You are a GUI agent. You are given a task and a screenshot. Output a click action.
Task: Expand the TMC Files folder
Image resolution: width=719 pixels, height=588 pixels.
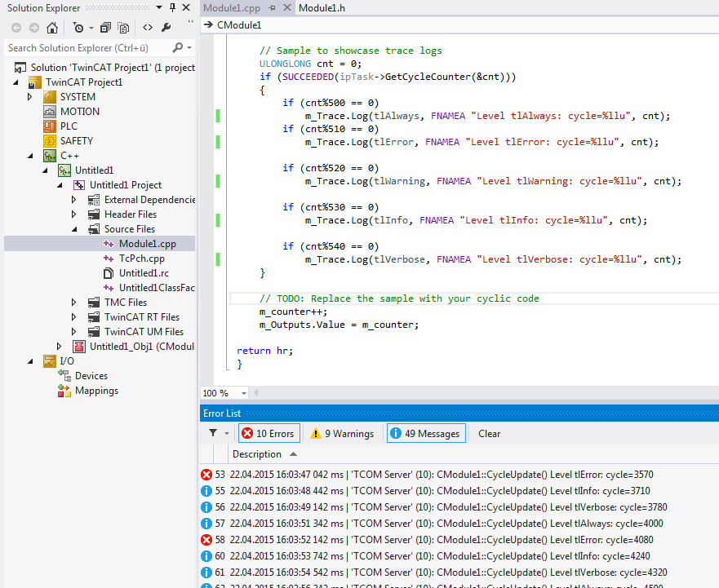(73, 302)
